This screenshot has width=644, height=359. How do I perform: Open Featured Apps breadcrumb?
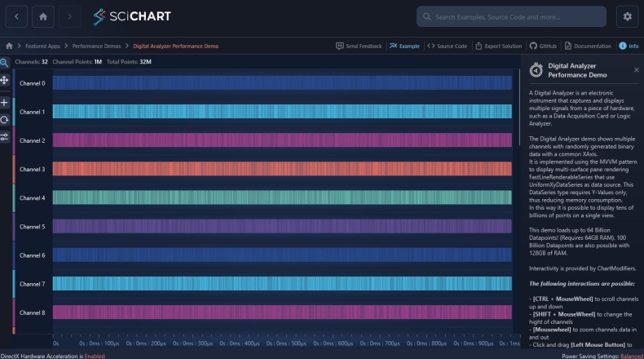coord(42,47)
